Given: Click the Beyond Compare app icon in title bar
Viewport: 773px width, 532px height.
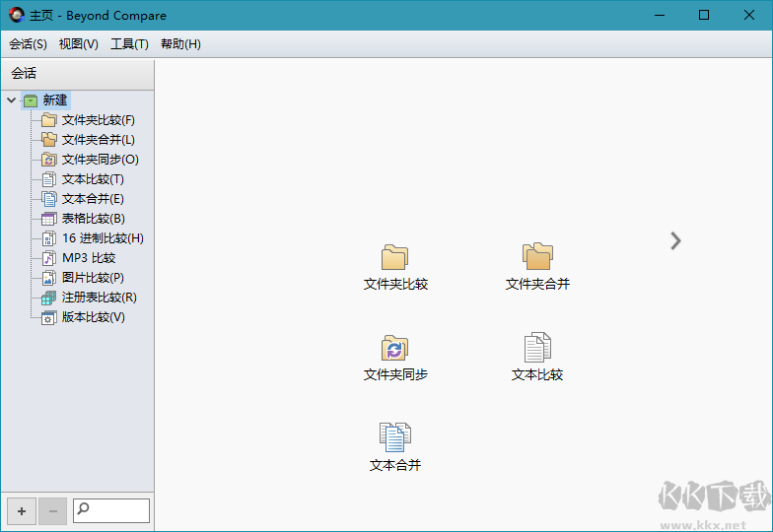Looking at the screenshot, I should coord(16,16).
